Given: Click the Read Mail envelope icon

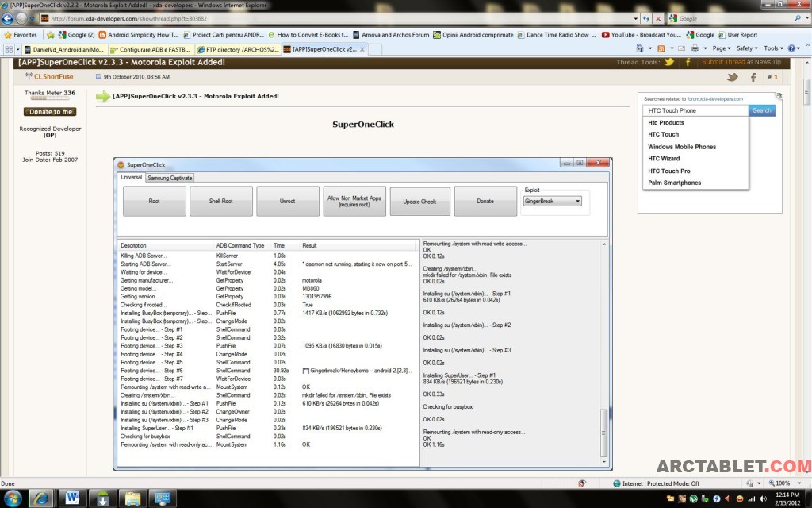Looking at the screenshot, I should coord(681,48).
